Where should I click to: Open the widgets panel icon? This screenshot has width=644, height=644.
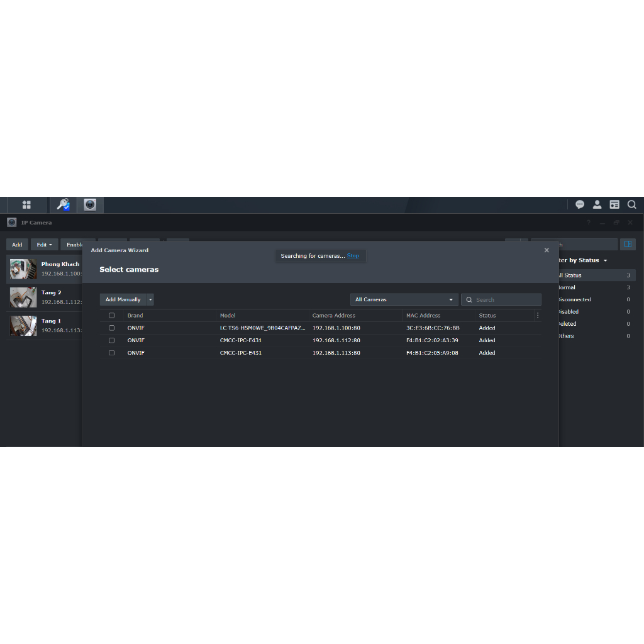click(x=614, y=204)
